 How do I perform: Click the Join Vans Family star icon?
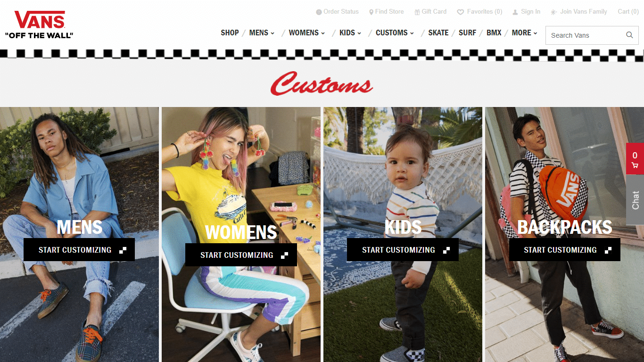pyautogui.click(x=554, y=12)
